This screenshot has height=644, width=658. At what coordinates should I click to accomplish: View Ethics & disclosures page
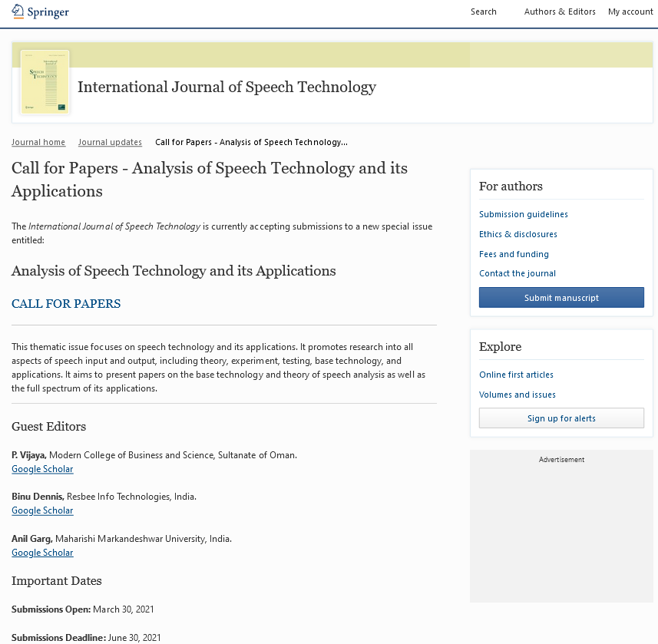coord(518,234)
